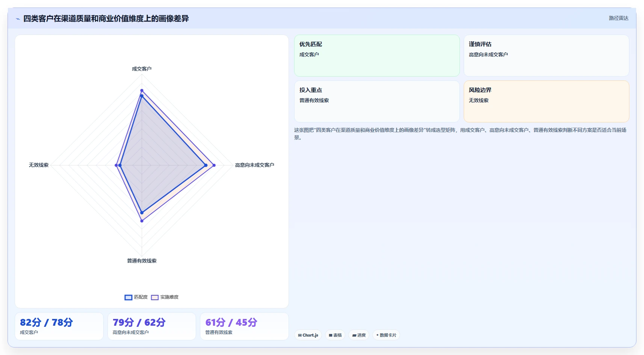This screenshot has width=644, height=355.
Task: Click the description paragraph starting 这张图把
Action: click(460, 134)
